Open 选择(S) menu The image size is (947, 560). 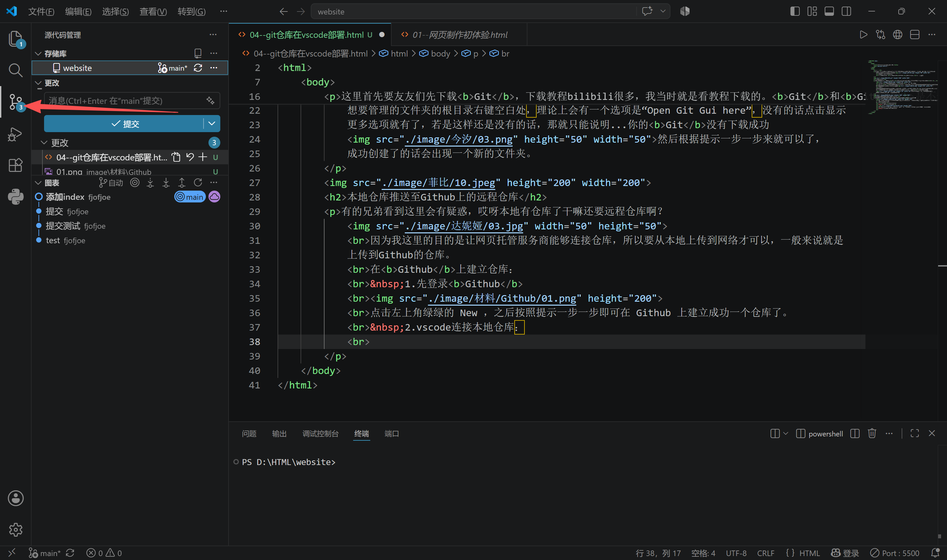[x=115, y=12]
